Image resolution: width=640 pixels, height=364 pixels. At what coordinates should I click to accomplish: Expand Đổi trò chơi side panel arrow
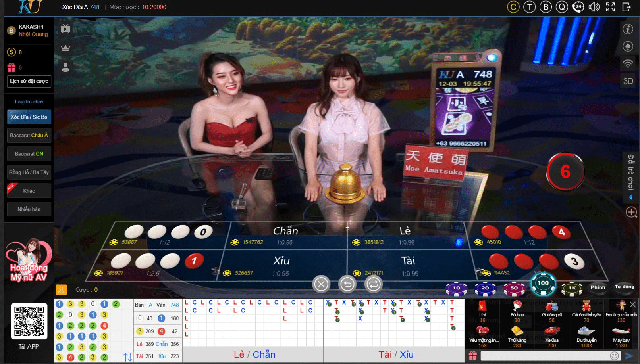[630, 197]
